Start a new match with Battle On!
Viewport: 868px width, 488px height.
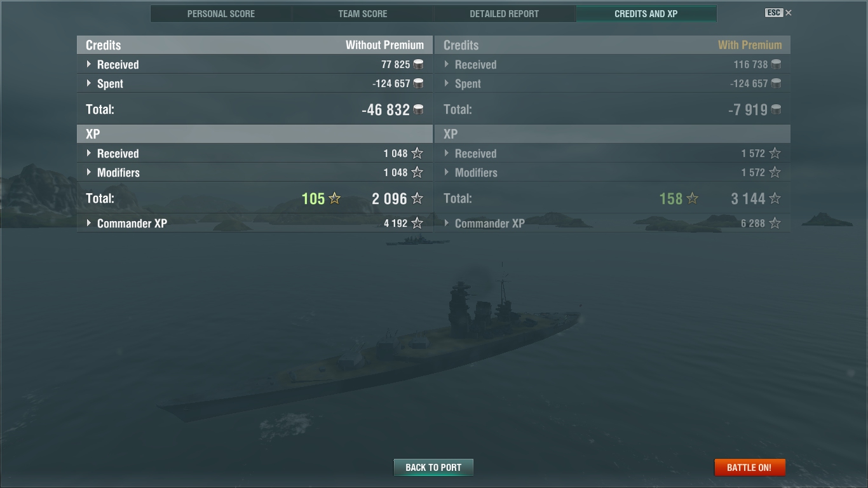(750, 467)
